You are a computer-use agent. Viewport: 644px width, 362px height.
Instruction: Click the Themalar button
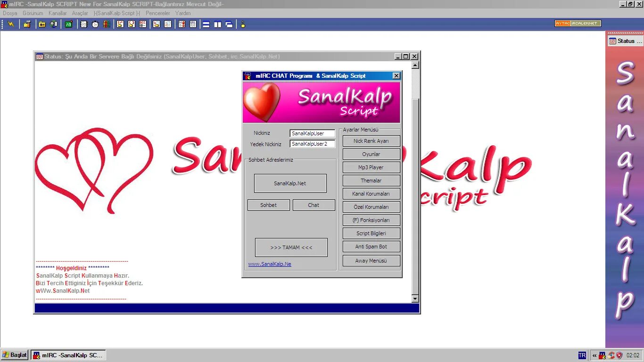click(x=372, y=181)
